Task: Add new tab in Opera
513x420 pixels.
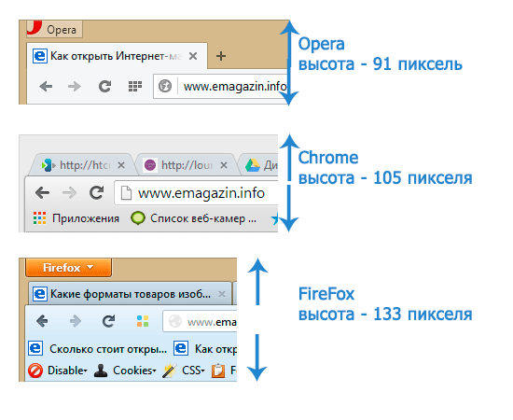Action: 221,56
